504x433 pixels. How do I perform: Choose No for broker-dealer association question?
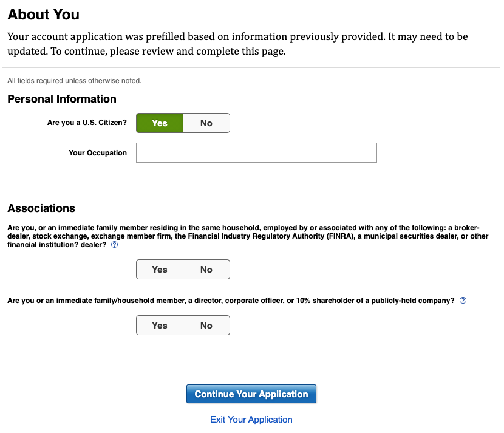coord(206,270)
